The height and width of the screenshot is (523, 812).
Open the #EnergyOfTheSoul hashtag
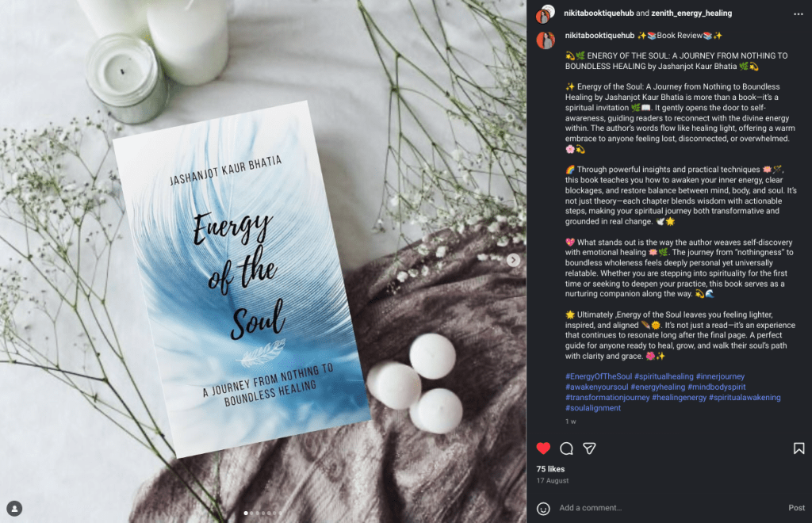point(598,376)
